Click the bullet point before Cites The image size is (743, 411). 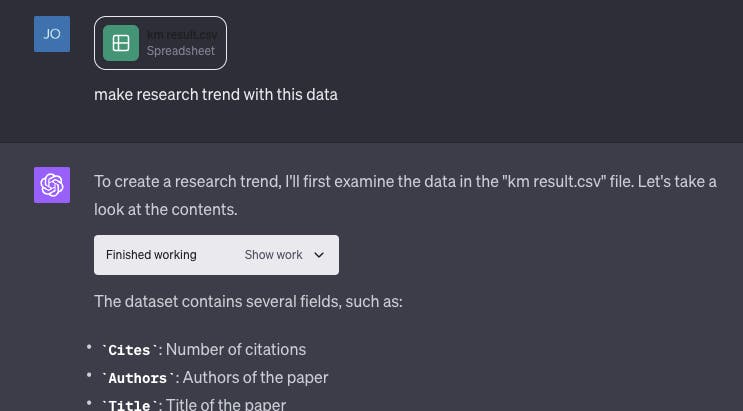(x=89, y=349)
